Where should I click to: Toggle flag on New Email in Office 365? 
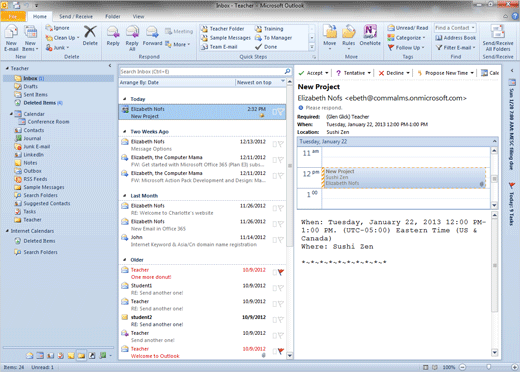(x=281, y=224)
